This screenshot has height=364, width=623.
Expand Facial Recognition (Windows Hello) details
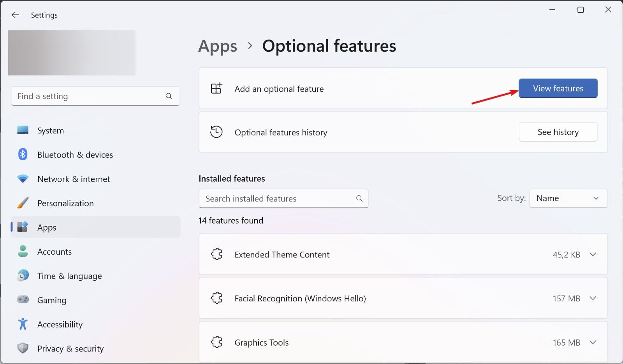tap(593, 298)
